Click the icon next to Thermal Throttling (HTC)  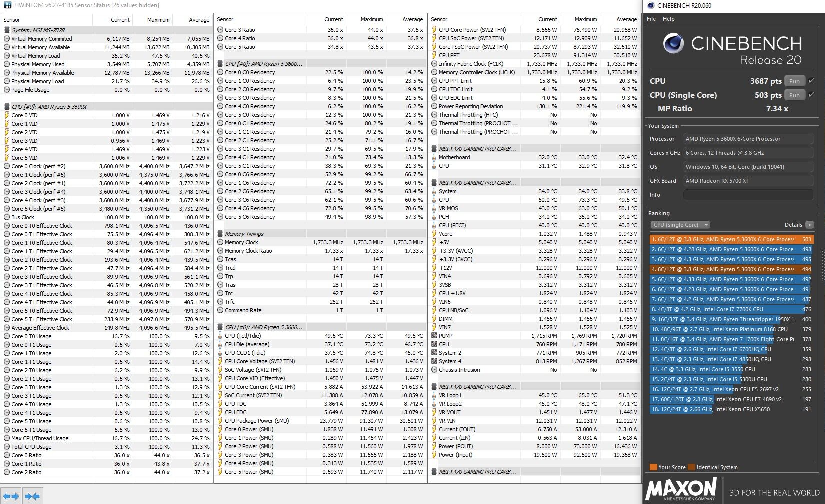(x=434, y=115)
